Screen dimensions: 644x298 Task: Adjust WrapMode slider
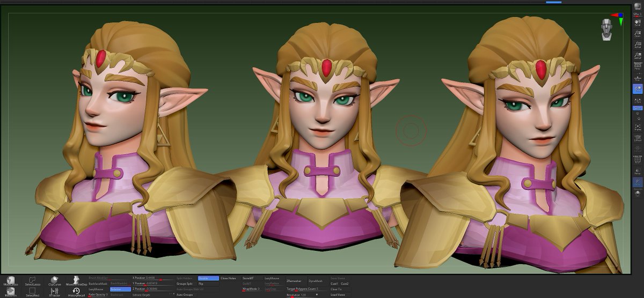point(252,289)
